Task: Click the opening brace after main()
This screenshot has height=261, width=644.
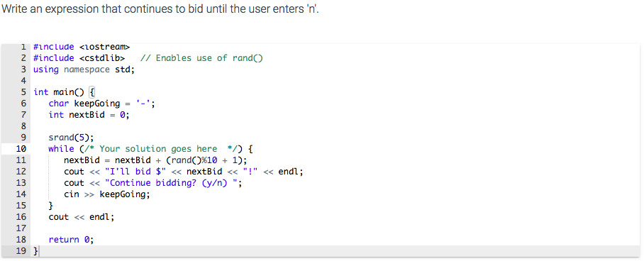Action: pos(92,92)
